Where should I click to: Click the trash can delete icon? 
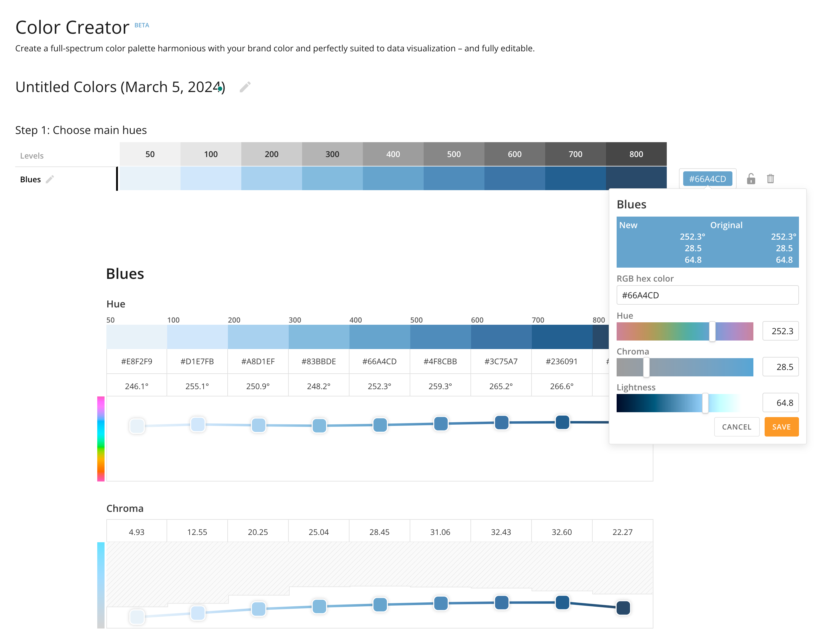[x=770, y=179]
